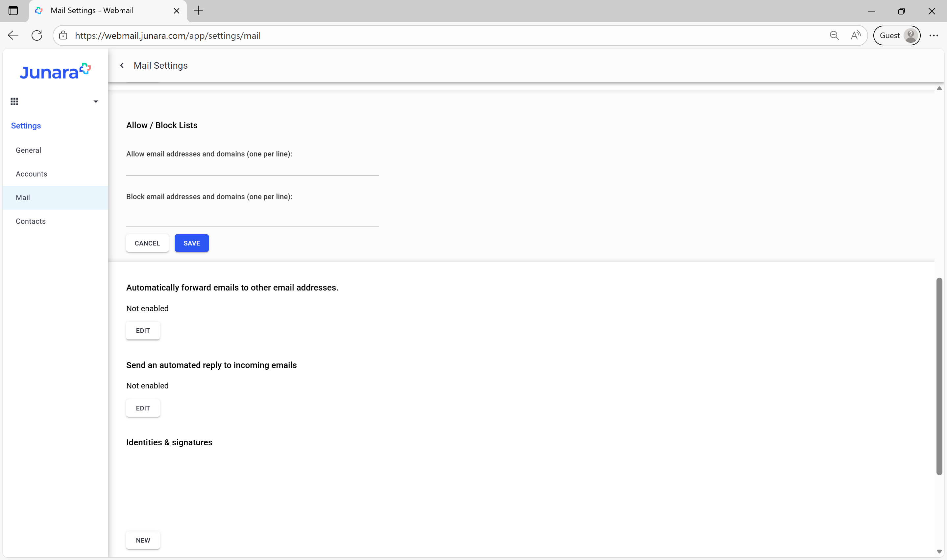Screen dimensions: 947x560
Task: Create a new identity with NEW
Action: click(x=143, y=540)
